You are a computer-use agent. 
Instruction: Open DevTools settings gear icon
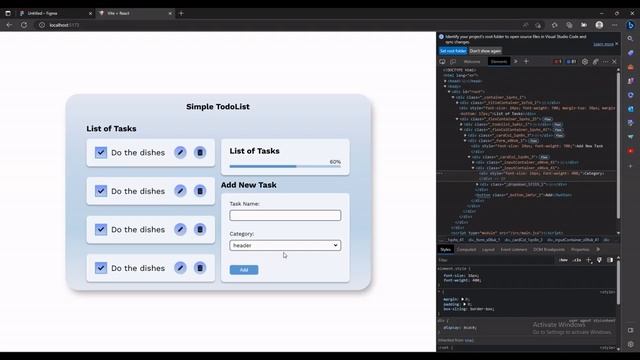pos(585,62)
